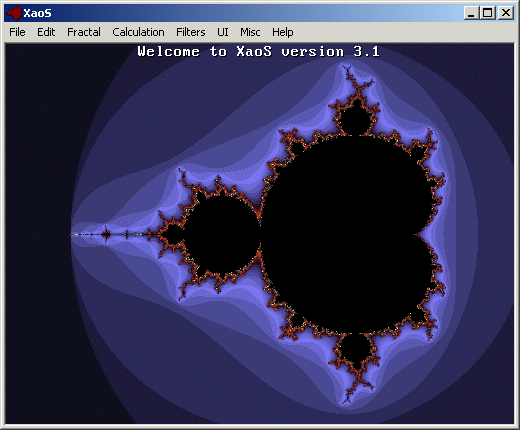Click the XaoS title bar text
The image size is (520, 430).
37,13
